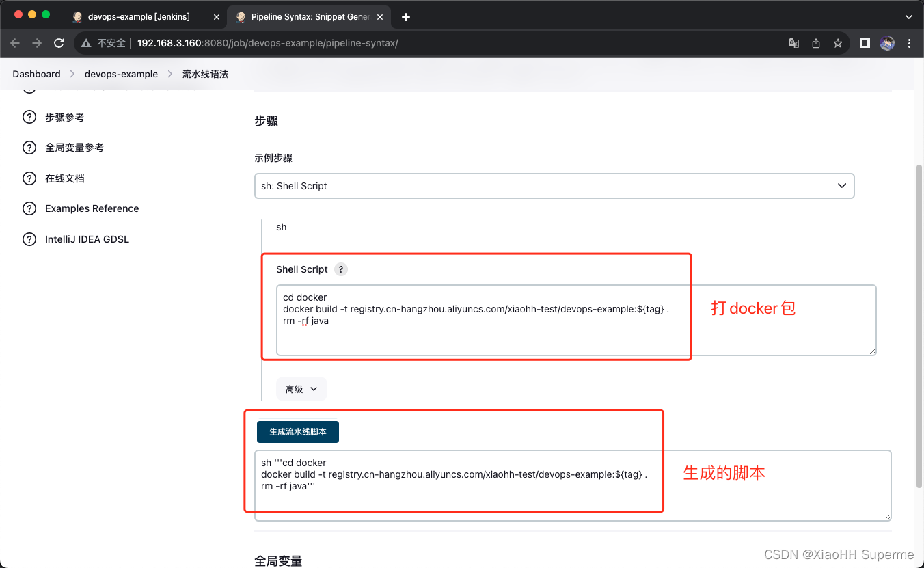924x568 pixels.
Task: Click help icon beside 步骤参考
Action: (x=29, y=118)
